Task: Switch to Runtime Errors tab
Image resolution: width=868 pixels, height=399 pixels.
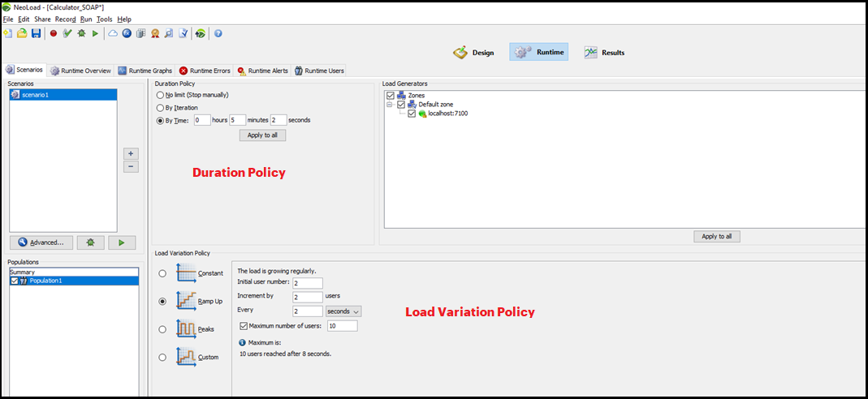Action: point(205,71)
